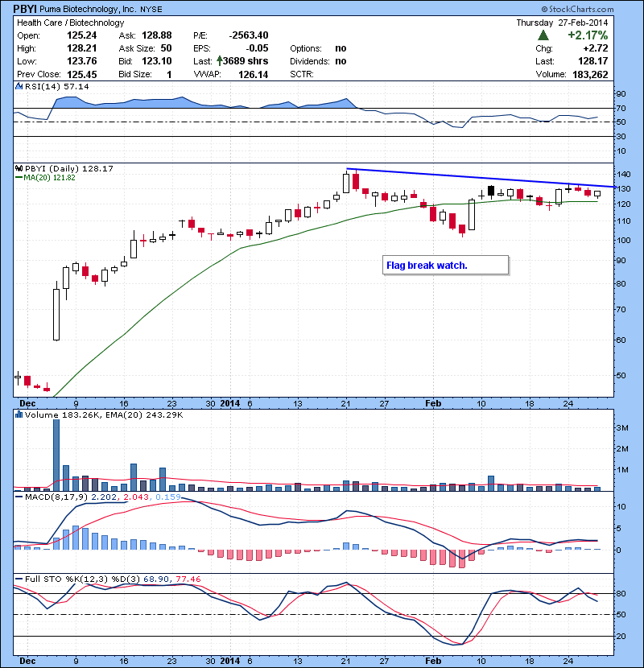
Task: Click the +2.17% percent change
Action: pyautogui.click(x=588, y=35)
